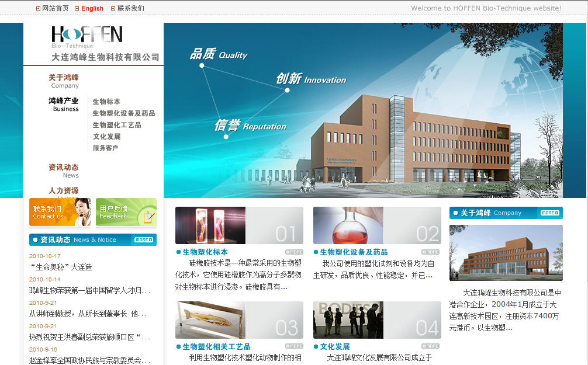Open 联系我们 in top bar
This screenshot has width=588, height=365.
[130, 8]
